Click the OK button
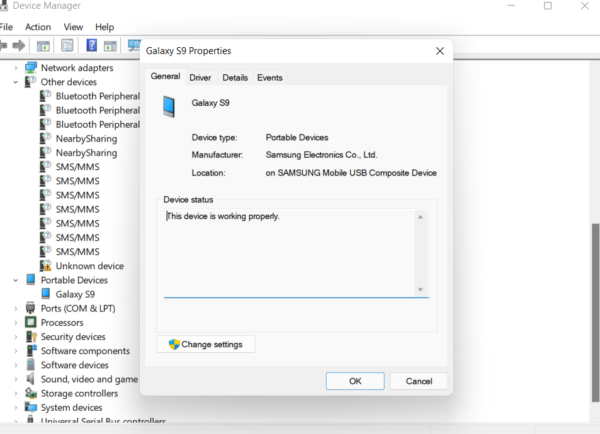 click(354, 381)
